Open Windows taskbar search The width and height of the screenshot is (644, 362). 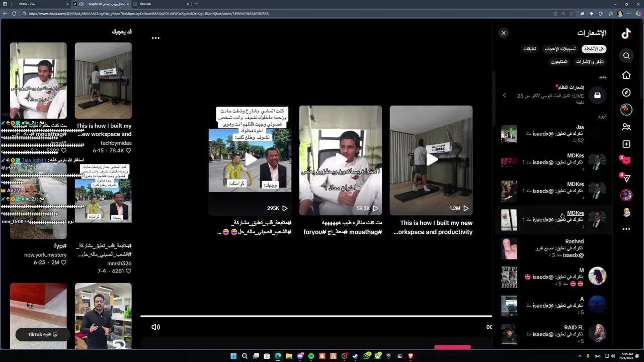[245, 356]
